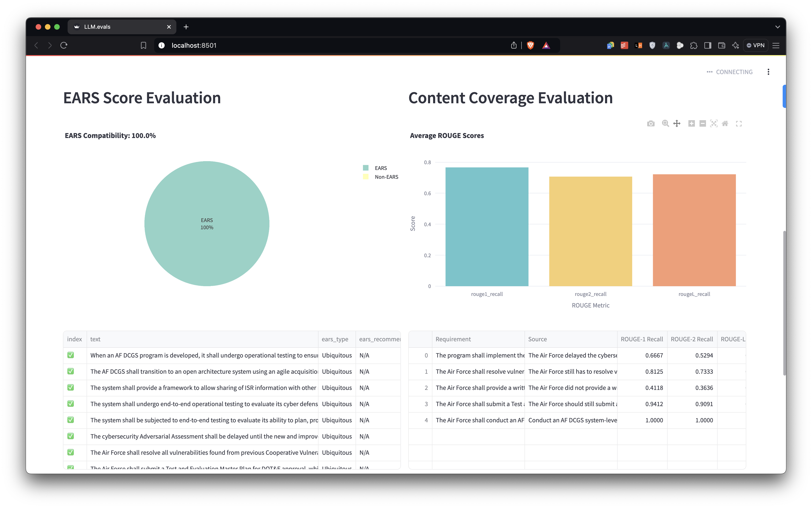This screenshot has width=812, height=508.
Task: Click the rouge1_recall teal bar
Action: pos(487,227)
